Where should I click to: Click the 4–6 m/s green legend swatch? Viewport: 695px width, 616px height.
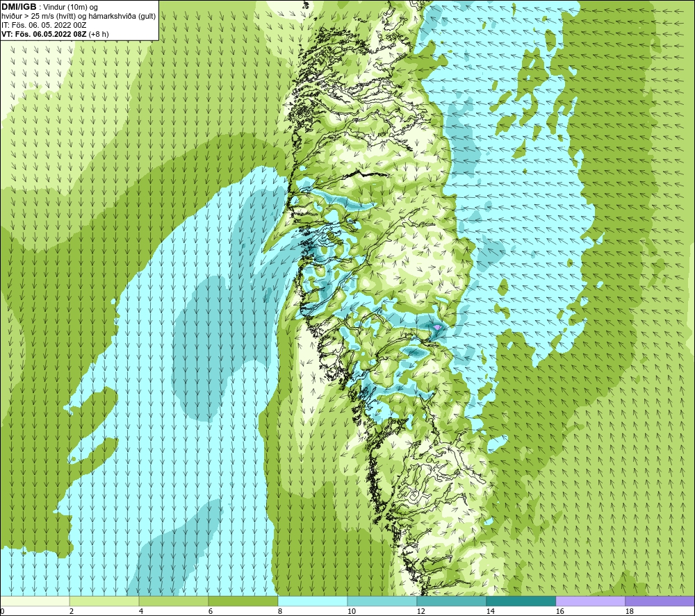pos(174,601)
